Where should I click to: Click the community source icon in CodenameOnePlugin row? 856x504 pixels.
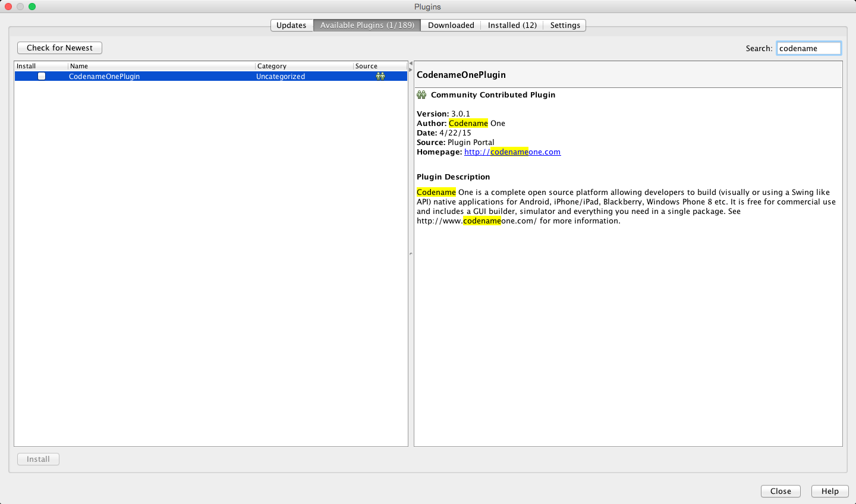(x=380, y=76)
